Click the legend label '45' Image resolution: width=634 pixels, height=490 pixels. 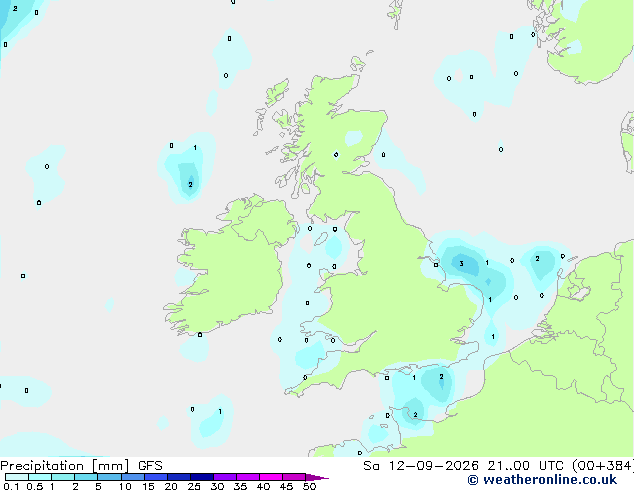click(x=286, y=486)
